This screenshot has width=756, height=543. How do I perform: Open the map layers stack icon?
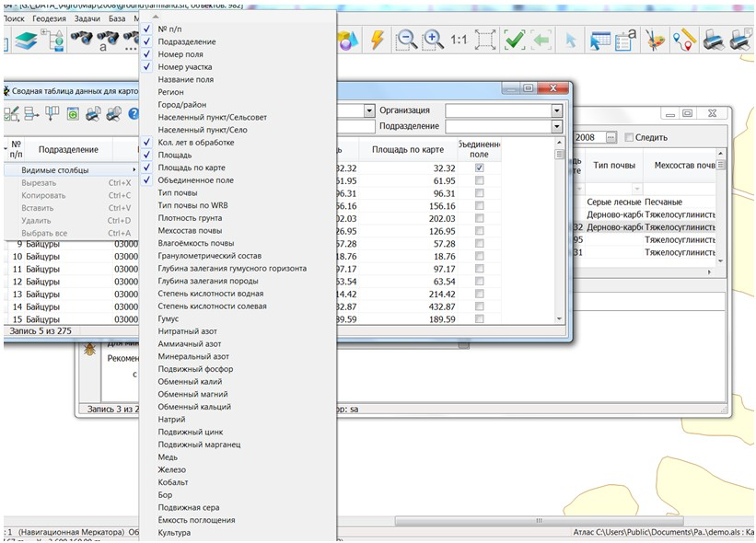coord(25,40)
